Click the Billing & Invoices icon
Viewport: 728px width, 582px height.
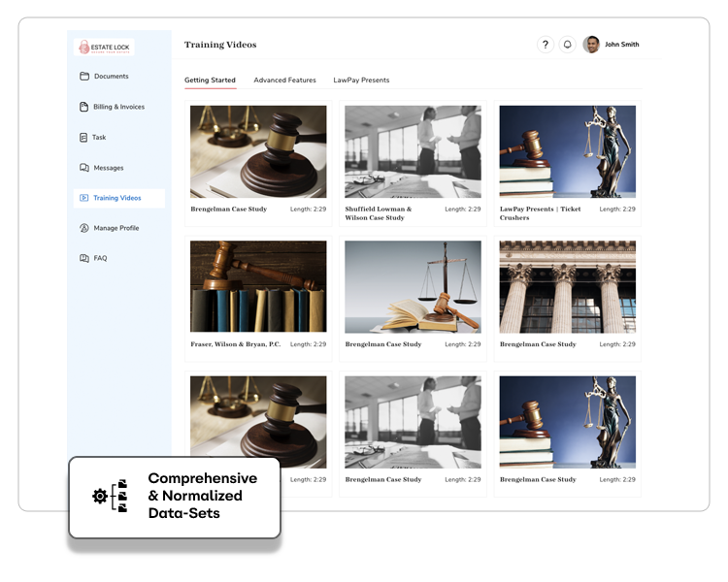84,107
